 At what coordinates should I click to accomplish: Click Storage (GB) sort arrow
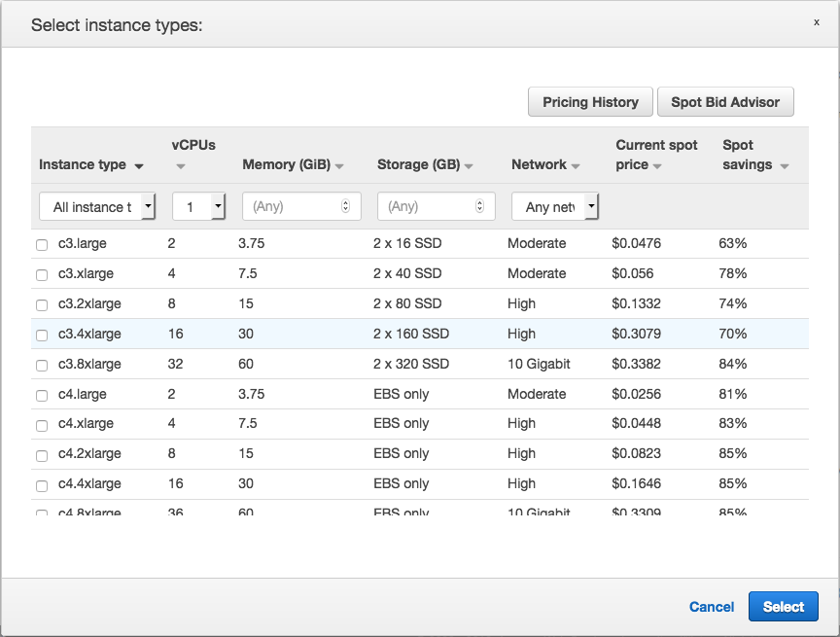pyautogui.click(x=469, y=166)
